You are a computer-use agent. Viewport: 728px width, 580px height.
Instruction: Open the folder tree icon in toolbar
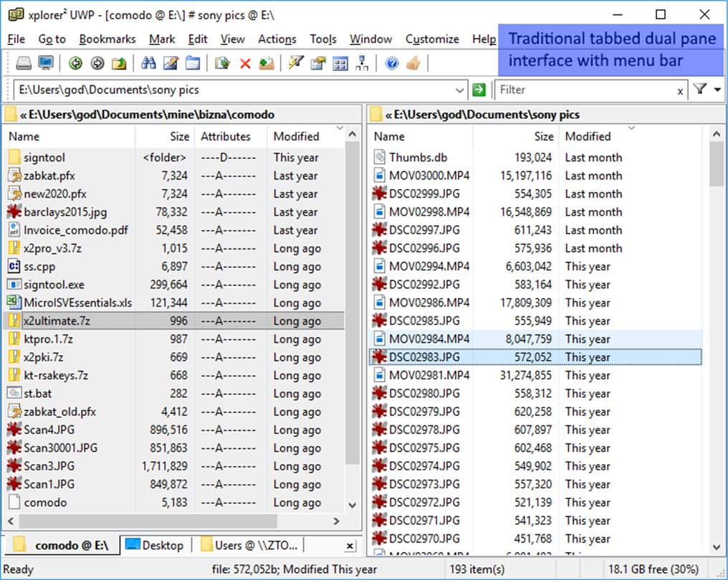pyautogui.click(x=362, y=63)
